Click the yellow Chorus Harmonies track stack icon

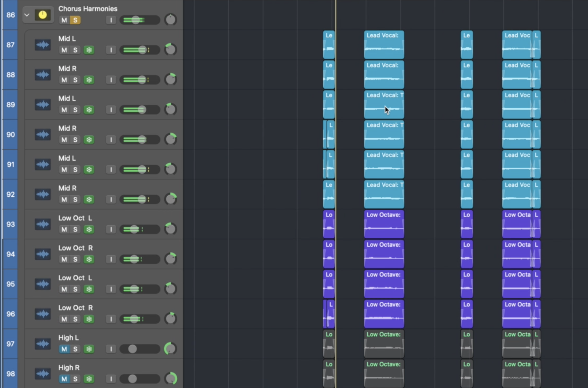pyautogui.click(x=43, y=15)
